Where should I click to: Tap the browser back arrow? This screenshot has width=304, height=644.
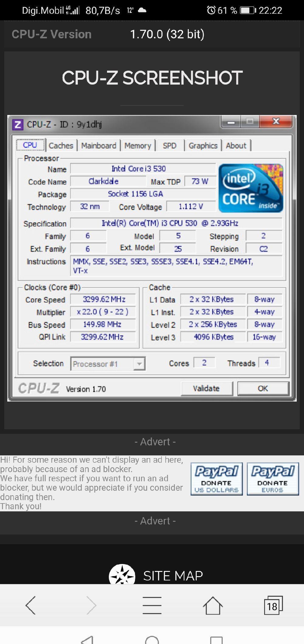click(30, 605)
